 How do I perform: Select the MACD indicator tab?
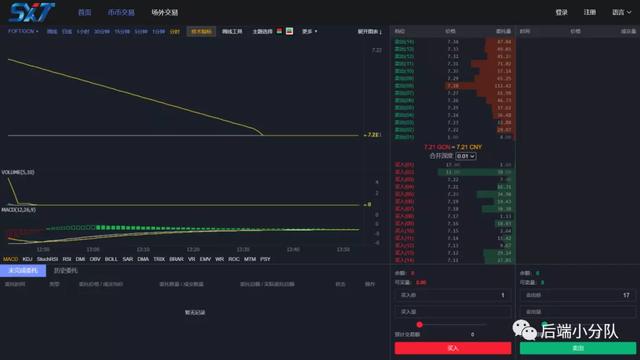pos(11,259)
